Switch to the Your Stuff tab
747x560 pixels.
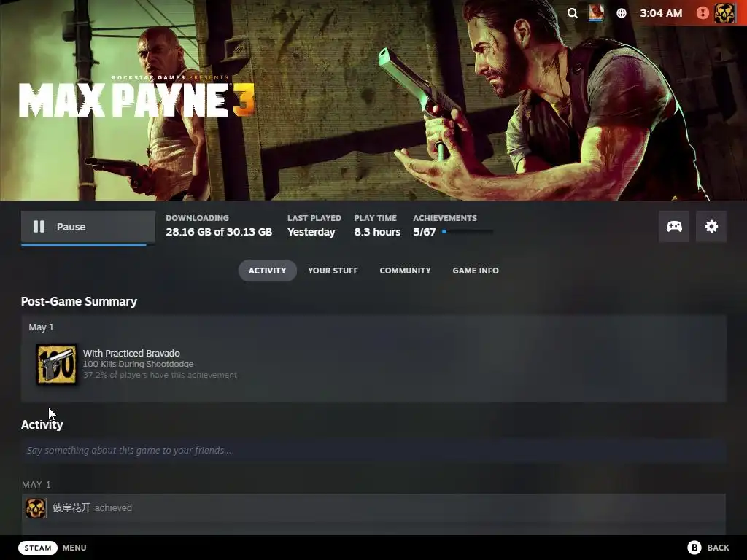[333, 271]
